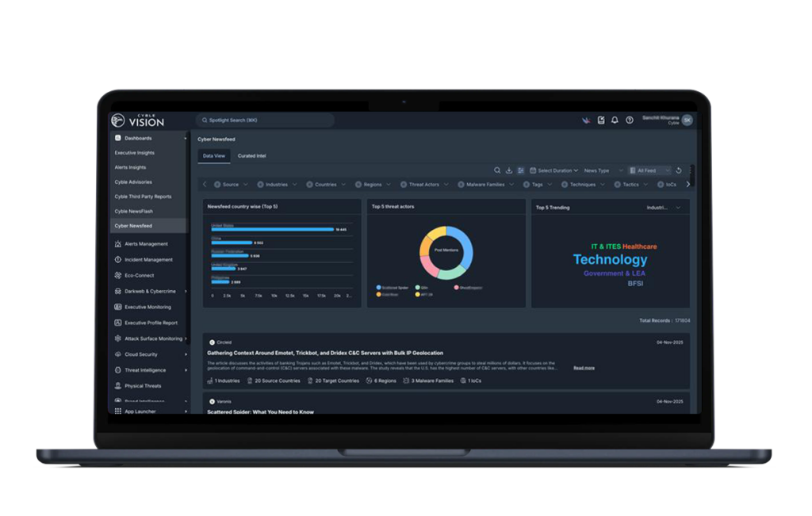Open Alerts Management icon in sidebar
Image resolution: width=812 pixels, height=516 pixels.
117,244
